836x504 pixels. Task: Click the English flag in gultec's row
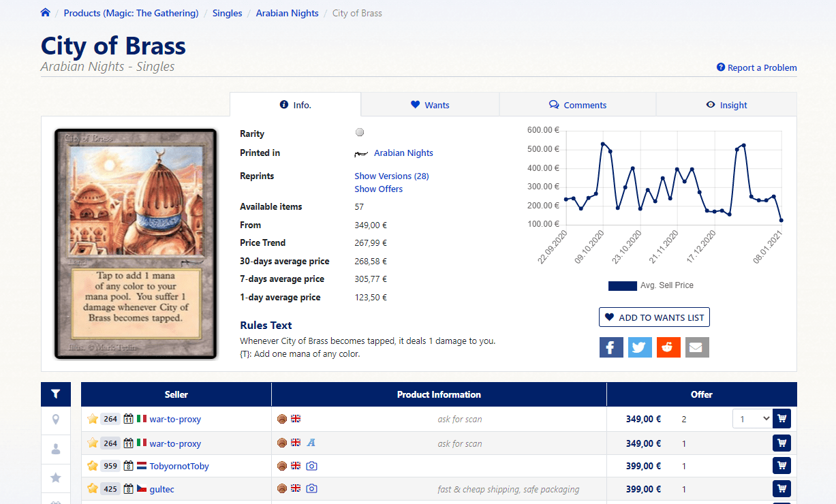(296, 489)
